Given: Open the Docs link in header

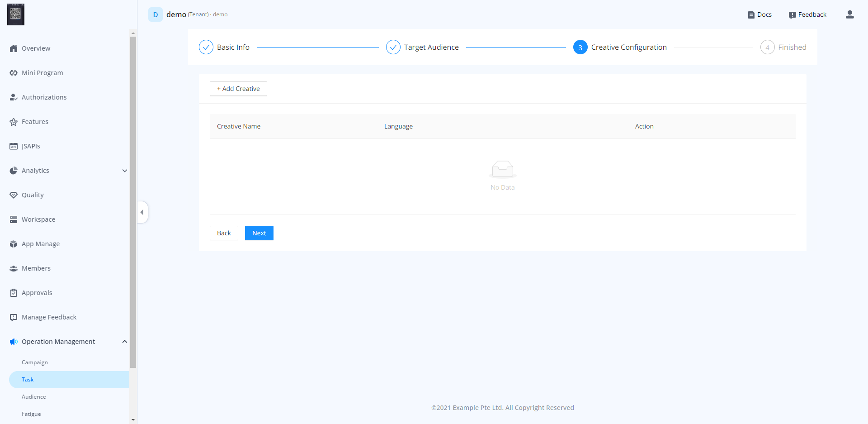Looking at the screenshot, I should coord(759,14).
